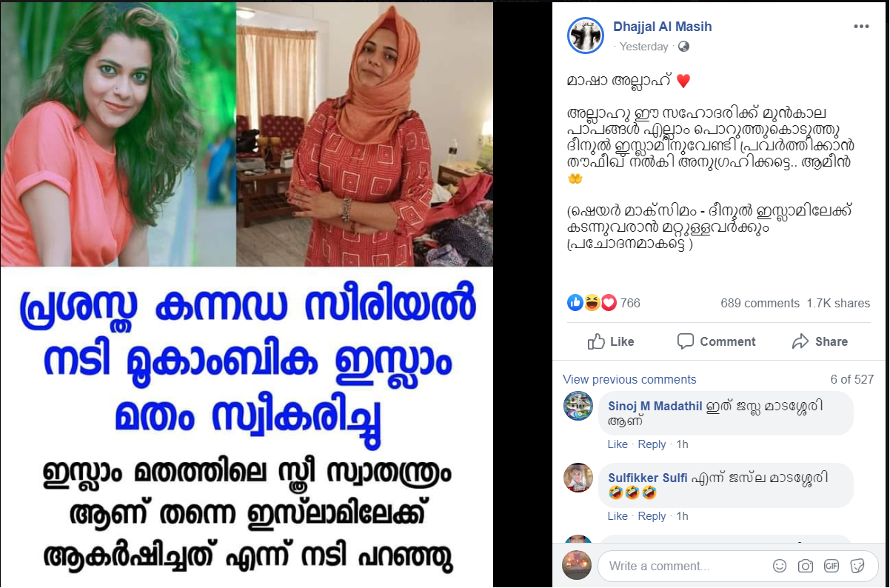Click the Comment button under post
Image resolution: width=890 pixels, height=588 pixels.
tap(716, 341)
